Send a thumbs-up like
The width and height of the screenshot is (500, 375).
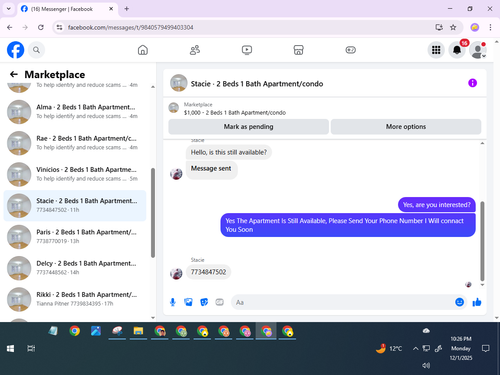(x=477, y=302)
